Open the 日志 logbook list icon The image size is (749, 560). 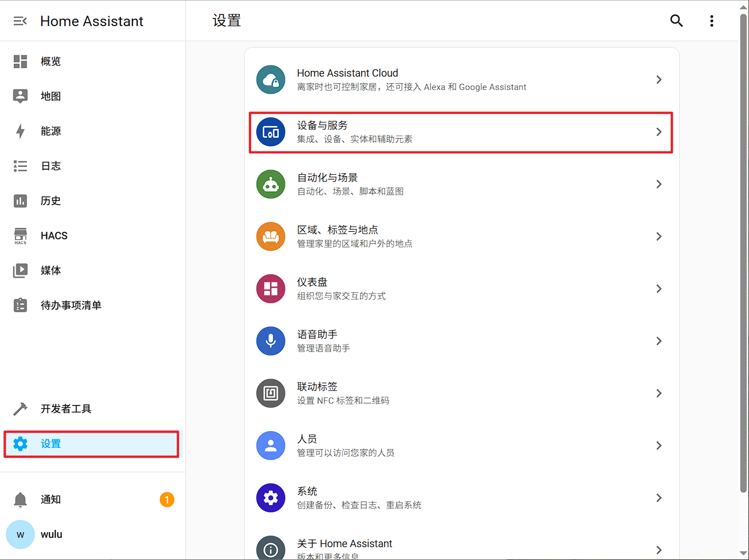point(20,166)
